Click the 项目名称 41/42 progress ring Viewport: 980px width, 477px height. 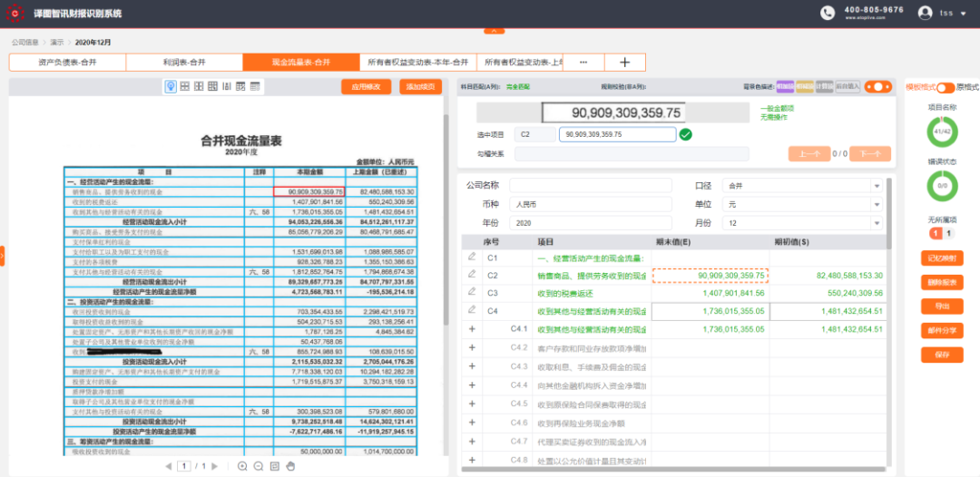[x=942, y=131]
